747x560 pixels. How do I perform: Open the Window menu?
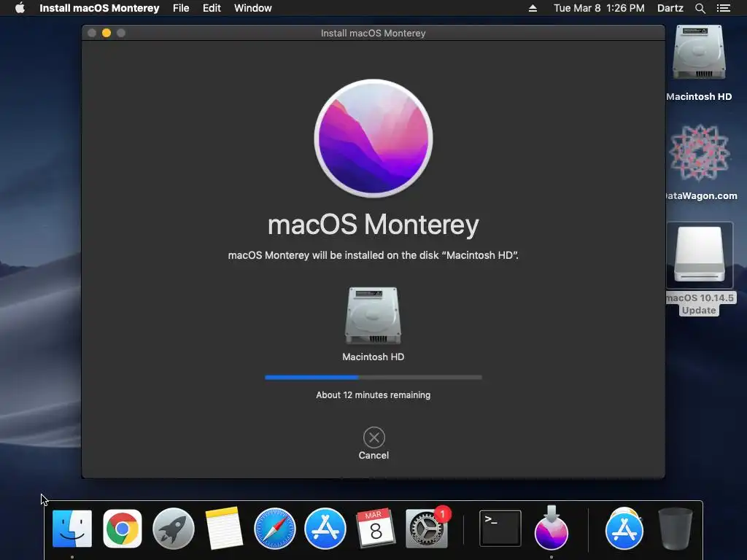pyautogui.click(x=252, y=8)
